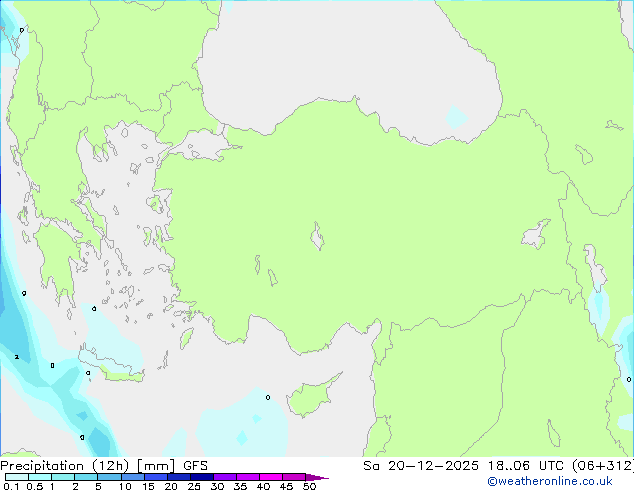Click the legend value label '50'

tap(309, 486)
